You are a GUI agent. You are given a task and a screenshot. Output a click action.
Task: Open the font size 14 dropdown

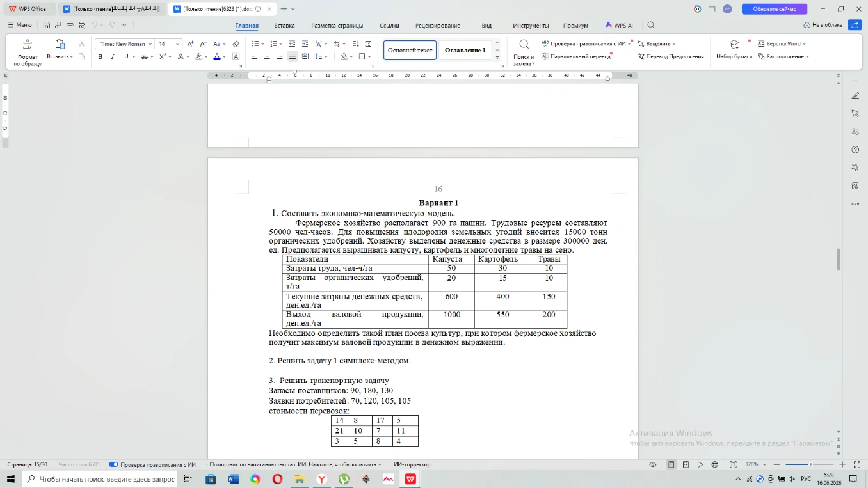(x=177, y=44)
